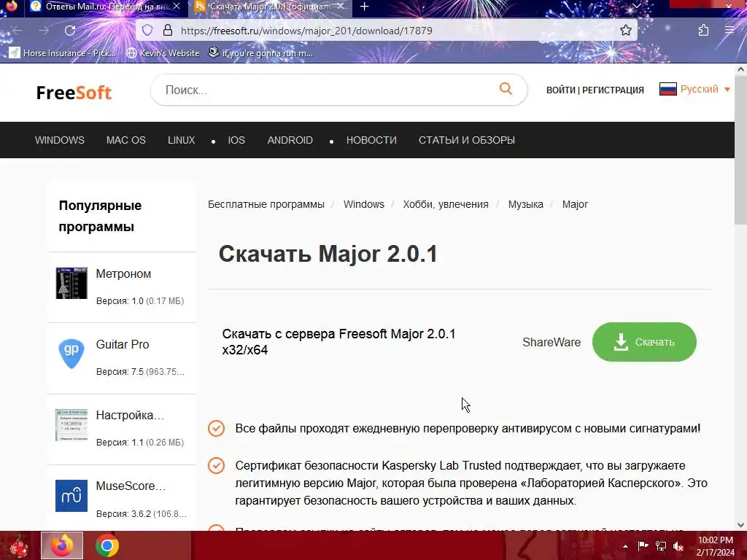Image resolution: width=747 pixels, height=560 pixels.
Task: Click the Windows breadcrumb link
Action: (x=363, y=204)
